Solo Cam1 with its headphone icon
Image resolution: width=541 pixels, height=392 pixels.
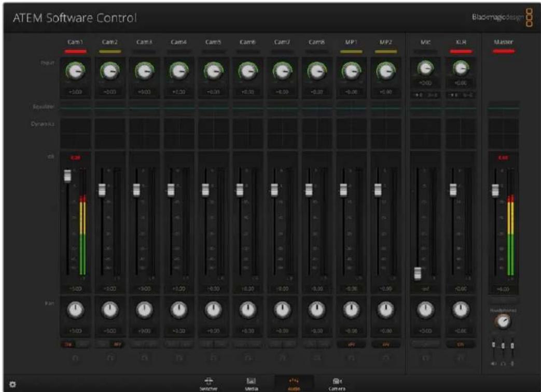pyautogui.click(x=75, y=358)
